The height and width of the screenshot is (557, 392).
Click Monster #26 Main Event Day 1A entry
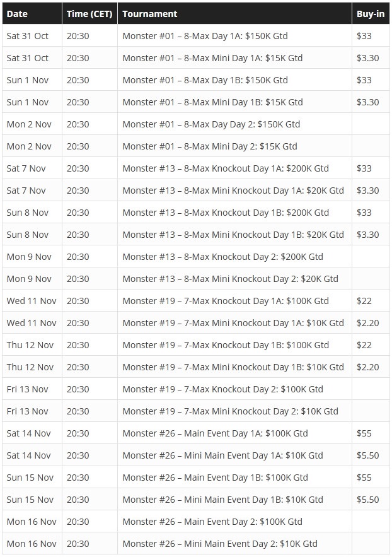point(215,433)
